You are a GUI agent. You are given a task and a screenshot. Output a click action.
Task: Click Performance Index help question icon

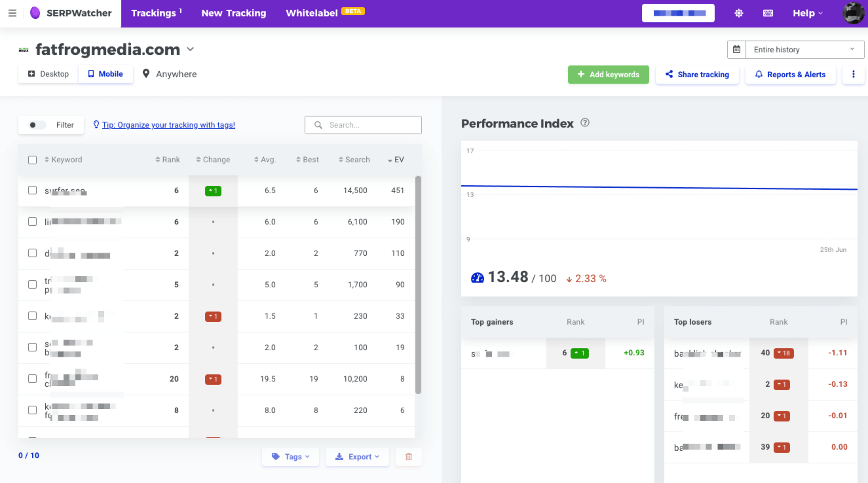click(585, 123)
